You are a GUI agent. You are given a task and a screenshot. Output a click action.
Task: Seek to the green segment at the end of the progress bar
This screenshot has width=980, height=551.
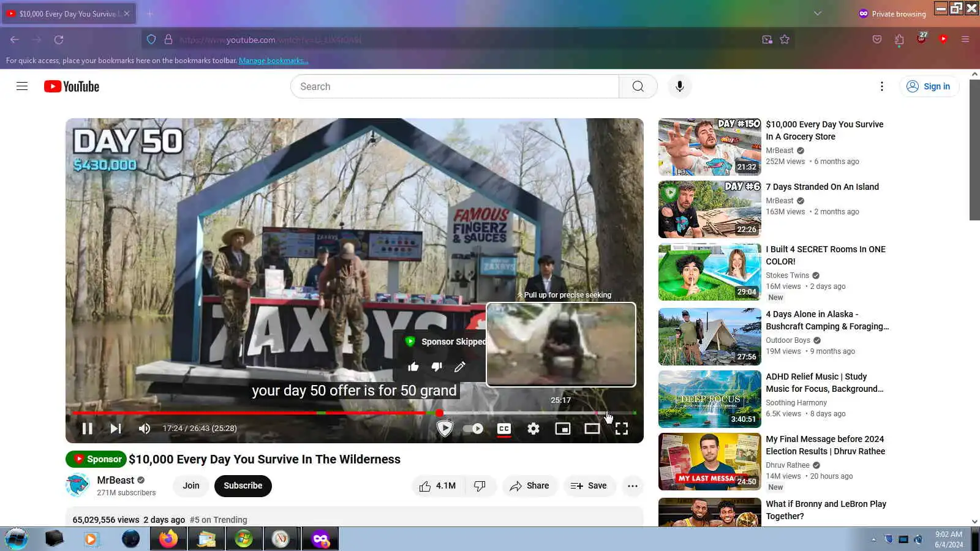point(634,413)
